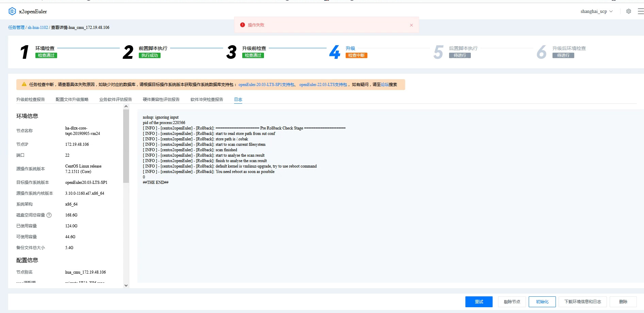Open the 软件冲突检查报告 tab
The width and height of the screenshot is (644, 313).
click(x=207, y=100)
